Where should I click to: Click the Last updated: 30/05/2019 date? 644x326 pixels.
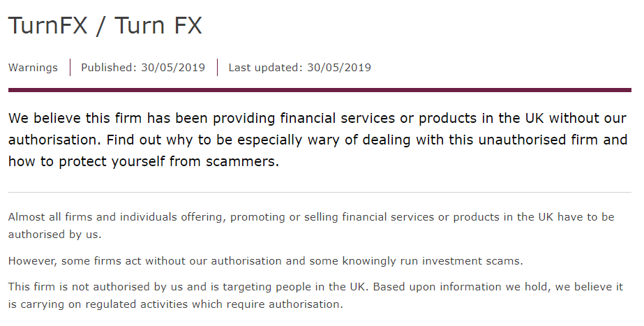(x=299, y=68)
